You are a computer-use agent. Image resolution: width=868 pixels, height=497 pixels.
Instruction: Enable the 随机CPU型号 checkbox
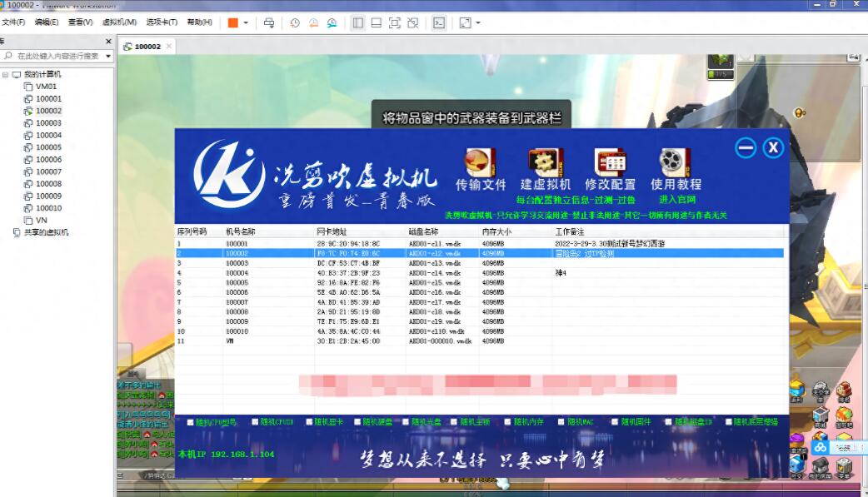[x=191, y=422]
